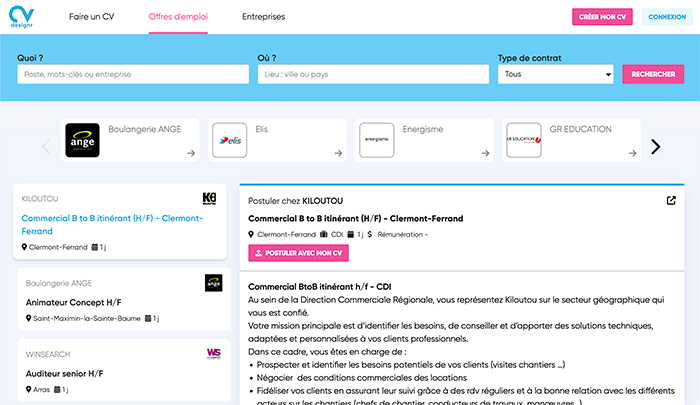Viewport: 700px width, 405px height.
Task: Click the arrow on Elis card
Action: (x=338, y=153)
